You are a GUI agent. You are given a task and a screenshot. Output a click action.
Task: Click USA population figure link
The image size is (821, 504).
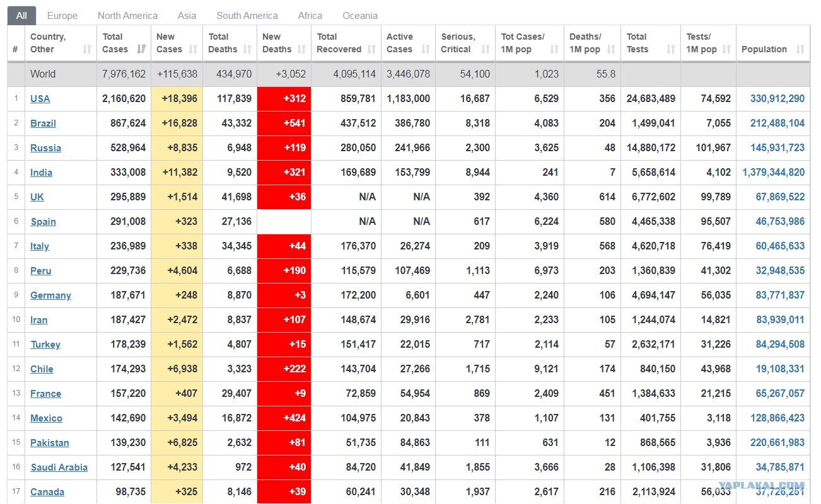[777, 99]
